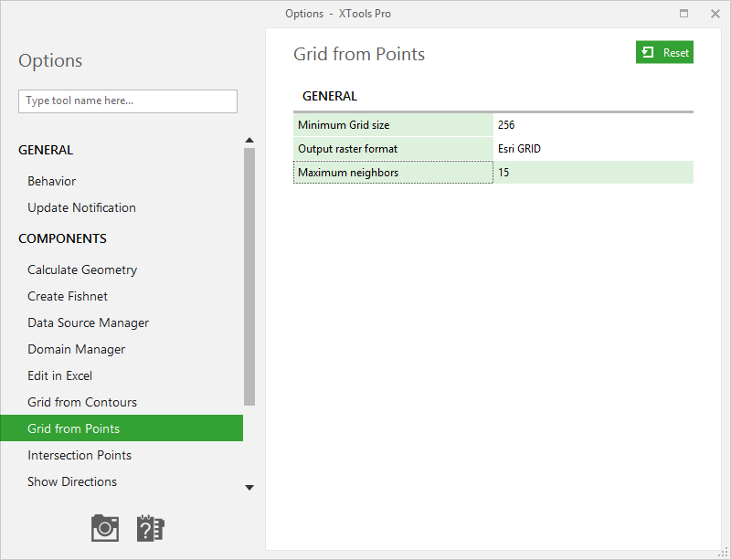Open Calculate Geometry settings
The width and height of the screenshot is (731, 560).
click(x=82, y=270)
